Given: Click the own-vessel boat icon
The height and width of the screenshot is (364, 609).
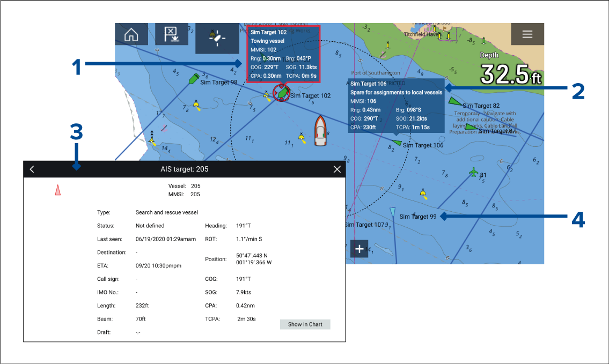Looking at the screenshot, I should point(320,130).
